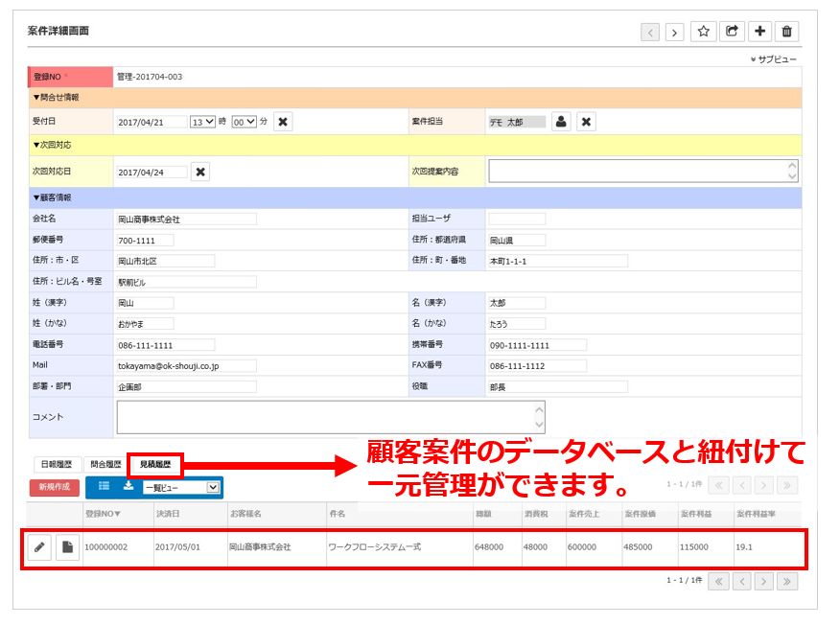Clear the 受付日 date with X icon
Image resolution: width=840 pixels, height=625 pixels.
(284, 122)
